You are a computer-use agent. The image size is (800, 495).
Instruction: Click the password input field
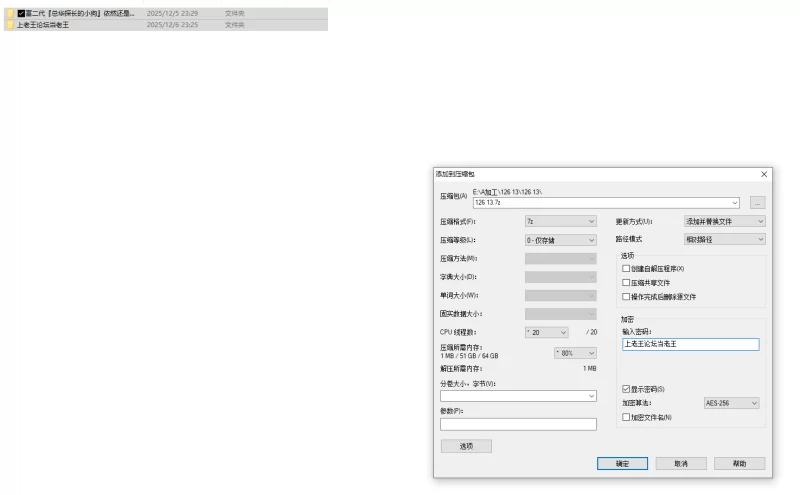[x=690, y=344]
